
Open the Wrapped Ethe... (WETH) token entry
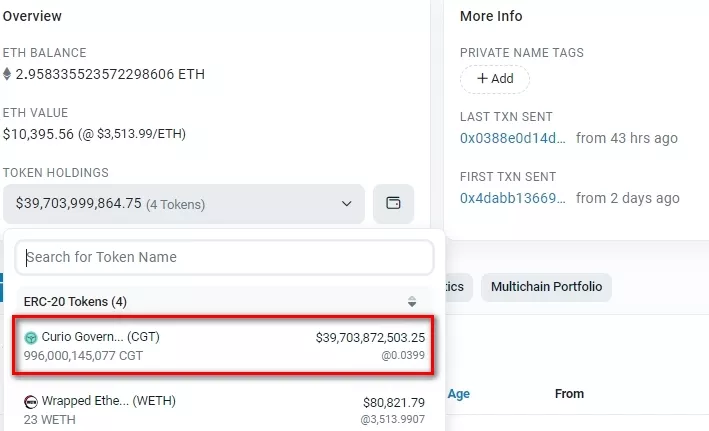(x=224, y=410)
